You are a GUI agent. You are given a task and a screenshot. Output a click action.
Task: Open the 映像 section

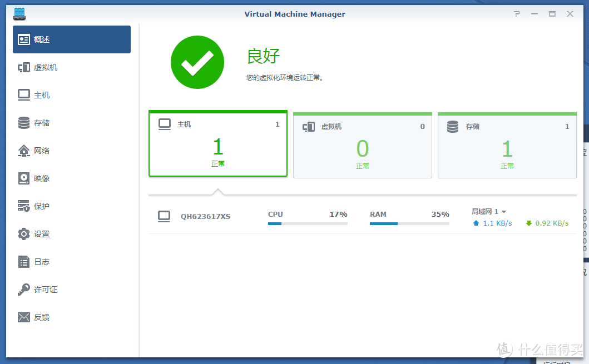71,178
